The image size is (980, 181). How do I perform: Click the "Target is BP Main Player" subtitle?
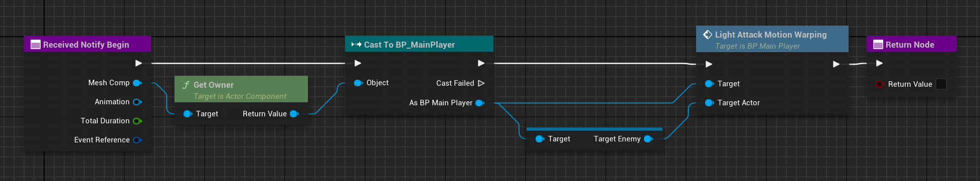(x=757, y=46)
